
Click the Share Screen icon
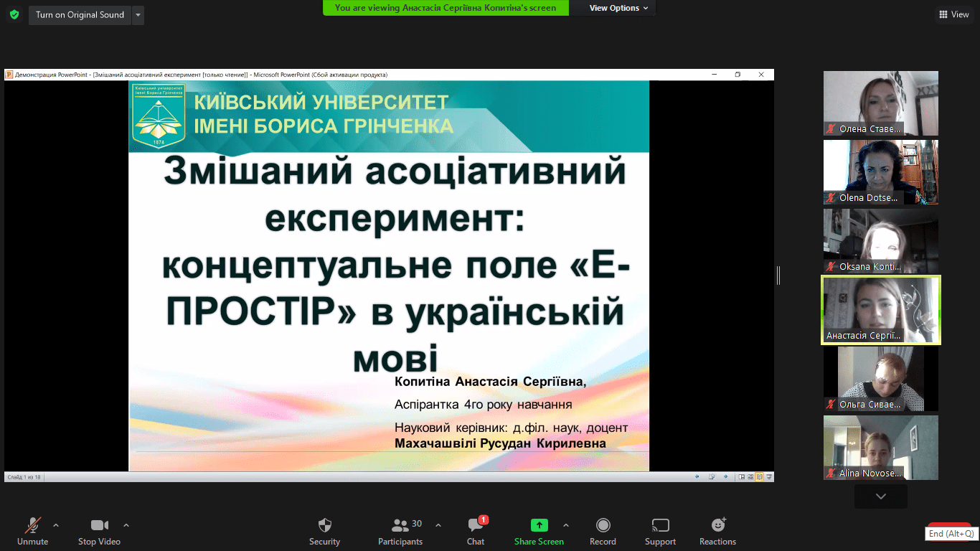(x=539, y=525)
